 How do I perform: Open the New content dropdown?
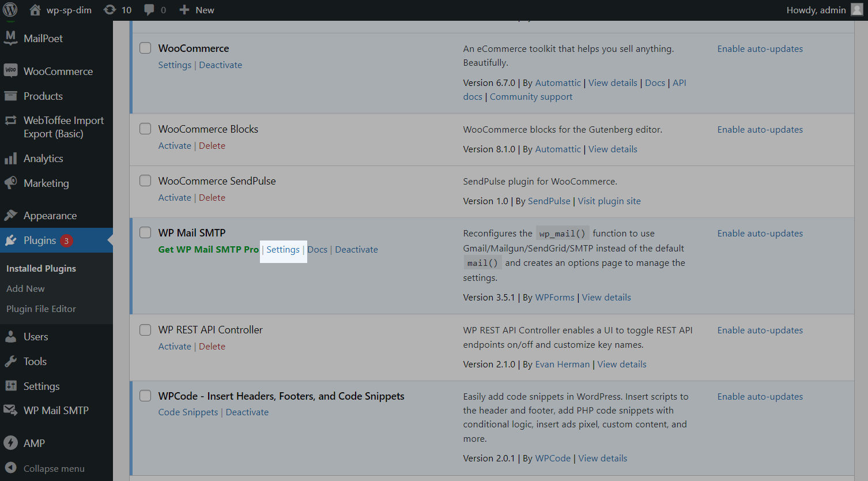point(197,10)
